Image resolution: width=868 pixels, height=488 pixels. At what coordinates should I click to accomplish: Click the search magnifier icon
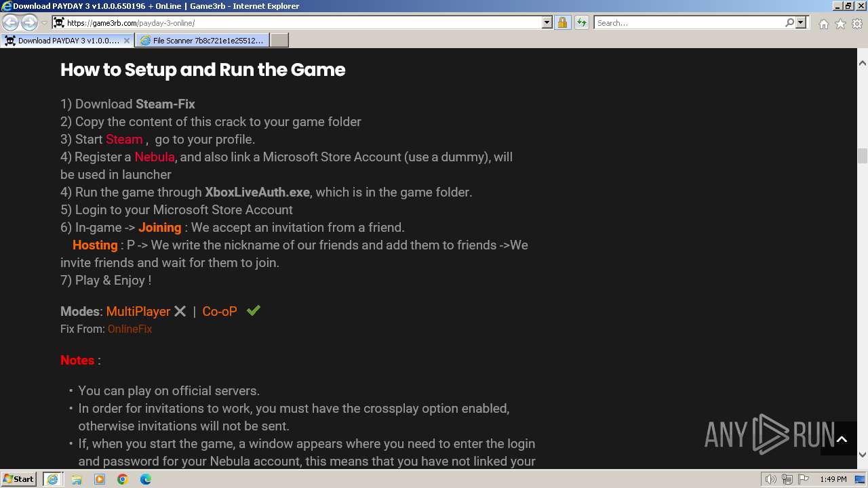[x=789, y=23]
